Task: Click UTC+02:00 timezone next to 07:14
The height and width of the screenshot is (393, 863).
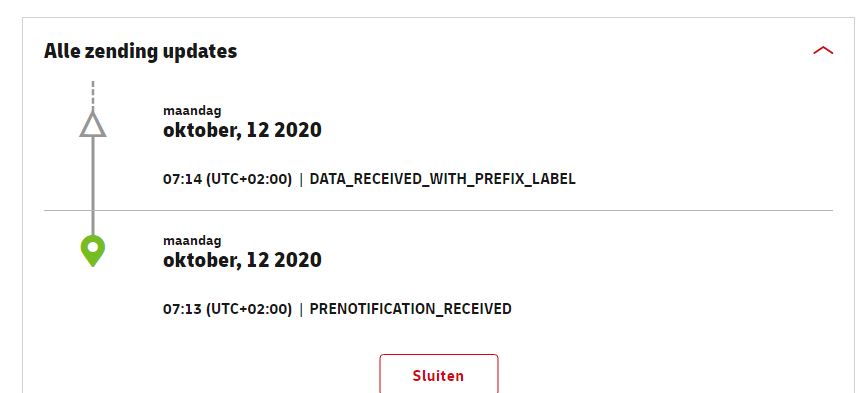Action: (x=249, y=179)
